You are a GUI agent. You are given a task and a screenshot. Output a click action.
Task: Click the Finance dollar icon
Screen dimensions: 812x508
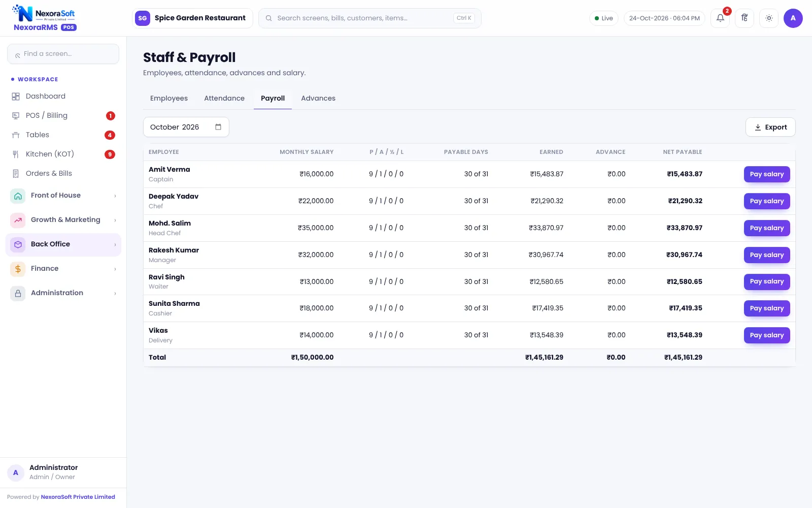click(18, 269)
